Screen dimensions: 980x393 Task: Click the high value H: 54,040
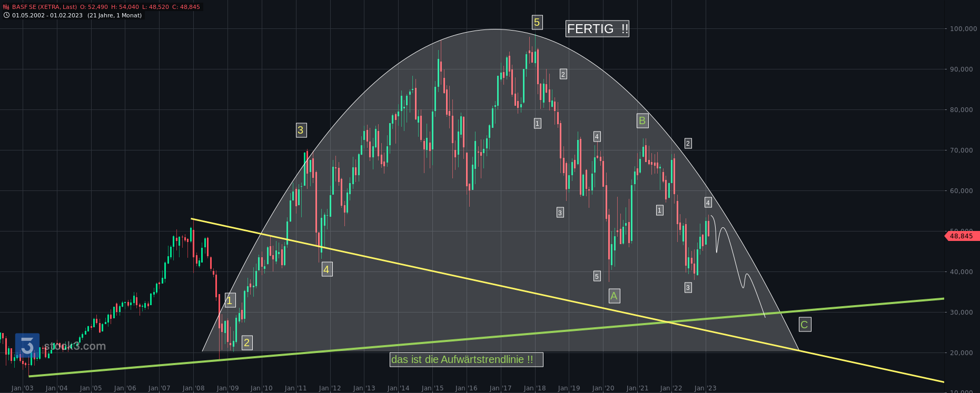point(125,7)
